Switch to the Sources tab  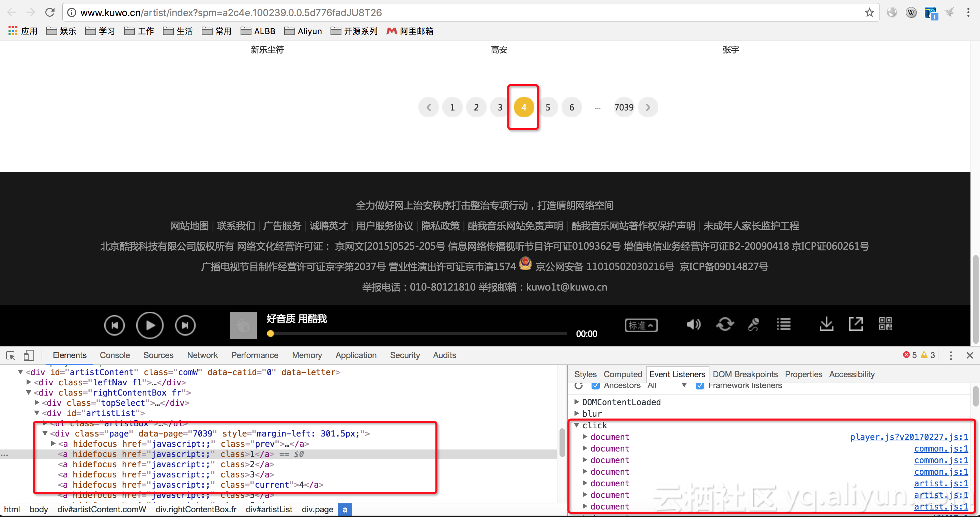click(158, 355)
